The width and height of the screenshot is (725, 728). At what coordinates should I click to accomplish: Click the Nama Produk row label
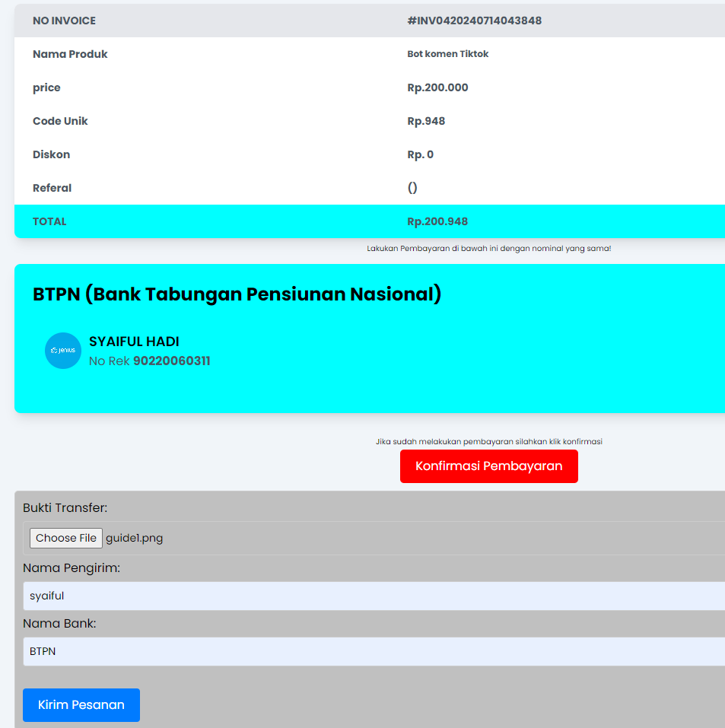(x=70, y=54)
